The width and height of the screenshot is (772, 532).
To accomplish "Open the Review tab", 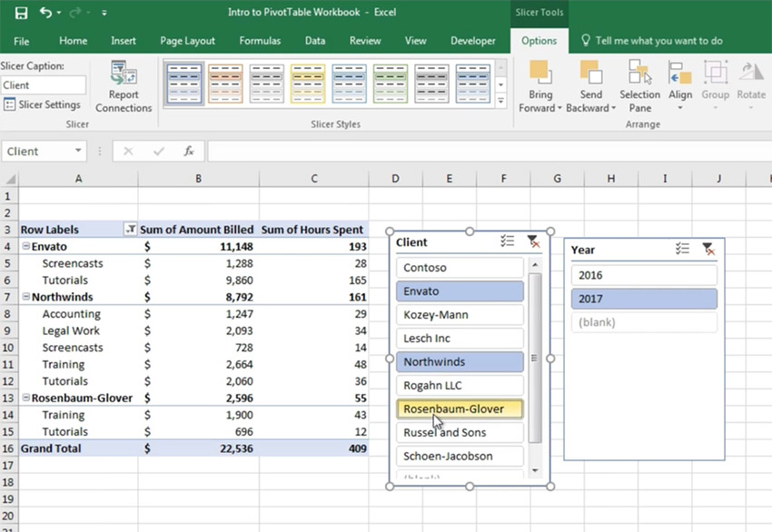I will [365, 41].
